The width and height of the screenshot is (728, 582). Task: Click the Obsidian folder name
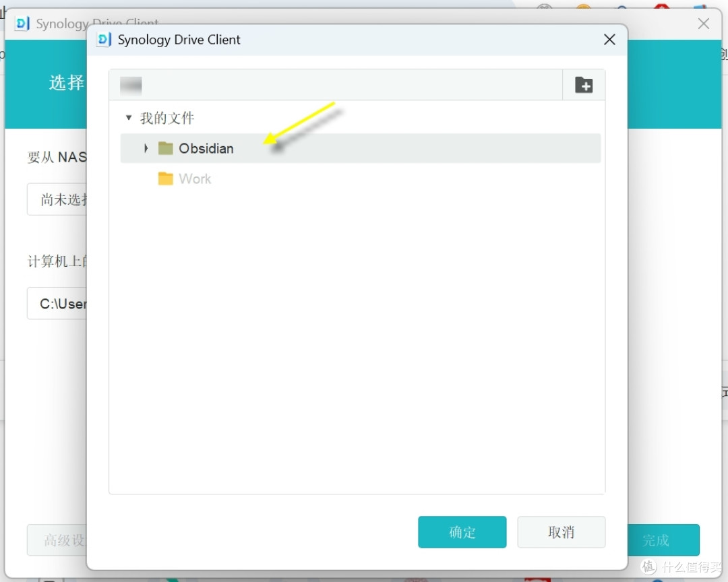[x=206, y=148]
